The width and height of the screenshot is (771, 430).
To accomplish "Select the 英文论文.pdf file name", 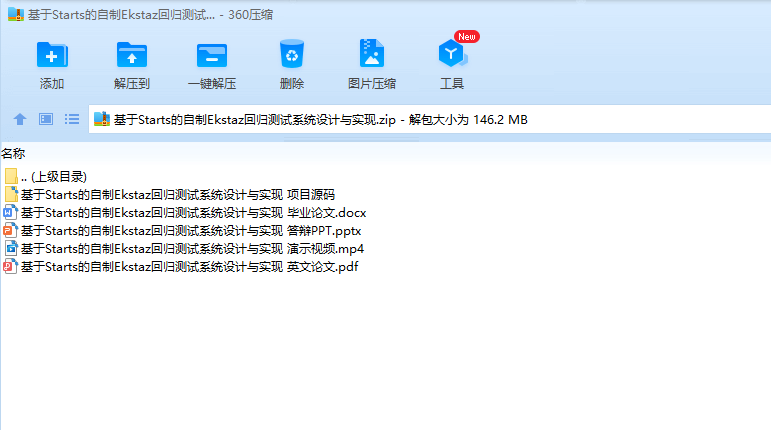I will [189, 267].
